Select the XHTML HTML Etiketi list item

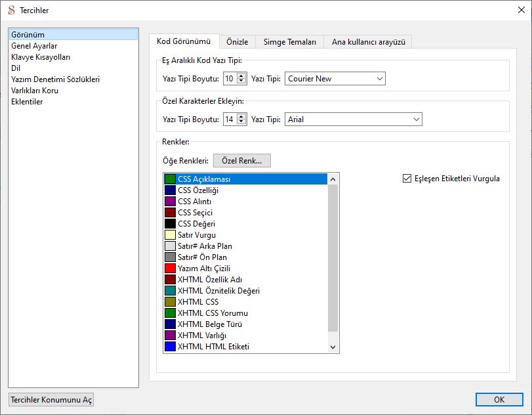tap(245, 347)
